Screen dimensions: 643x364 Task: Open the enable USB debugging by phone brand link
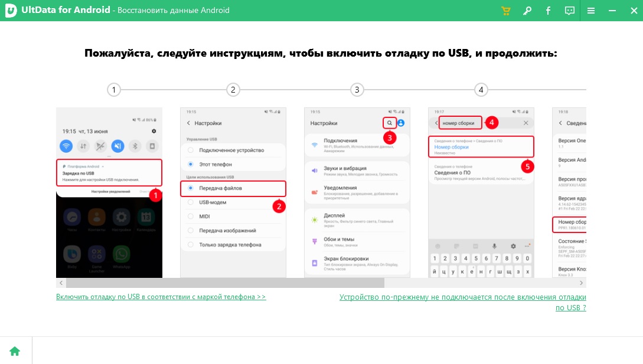point(161,297)
